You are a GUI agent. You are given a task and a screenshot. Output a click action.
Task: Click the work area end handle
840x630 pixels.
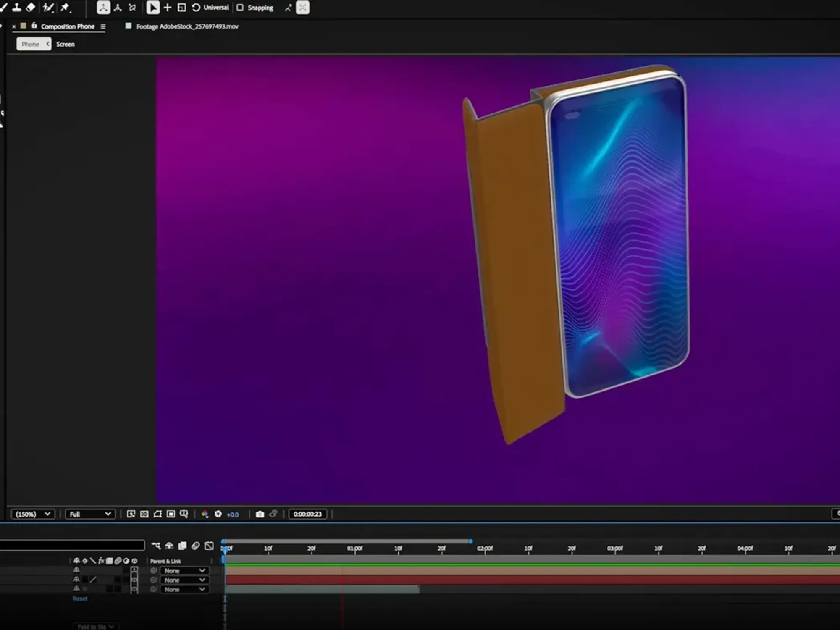coord(470,541)
